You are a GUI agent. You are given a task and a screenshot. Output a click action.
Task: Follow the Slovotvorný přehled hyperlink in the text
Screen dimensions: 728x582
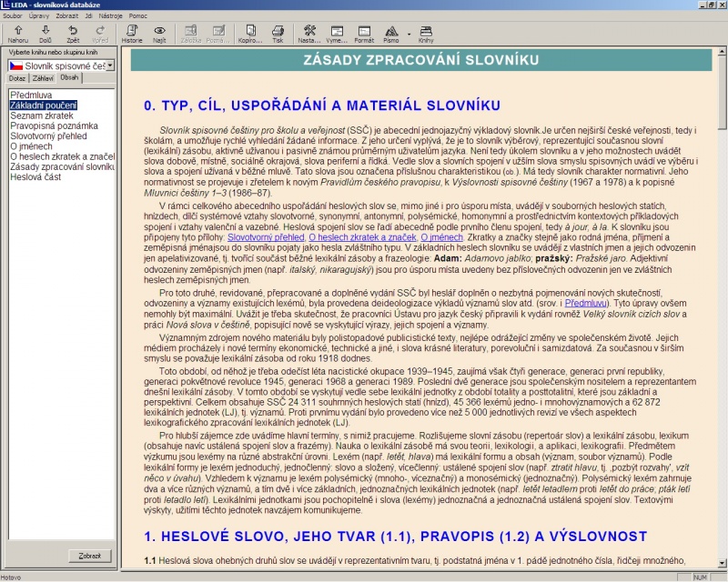266,237
